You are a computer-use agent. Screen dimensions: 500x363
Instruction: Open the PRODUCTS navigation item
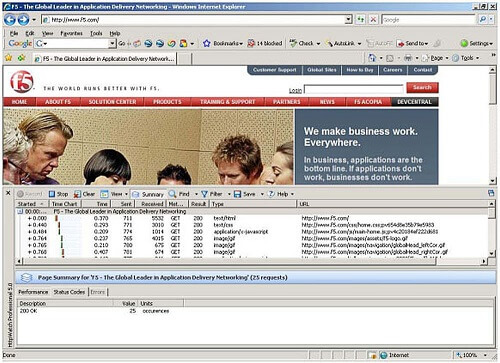167,102
